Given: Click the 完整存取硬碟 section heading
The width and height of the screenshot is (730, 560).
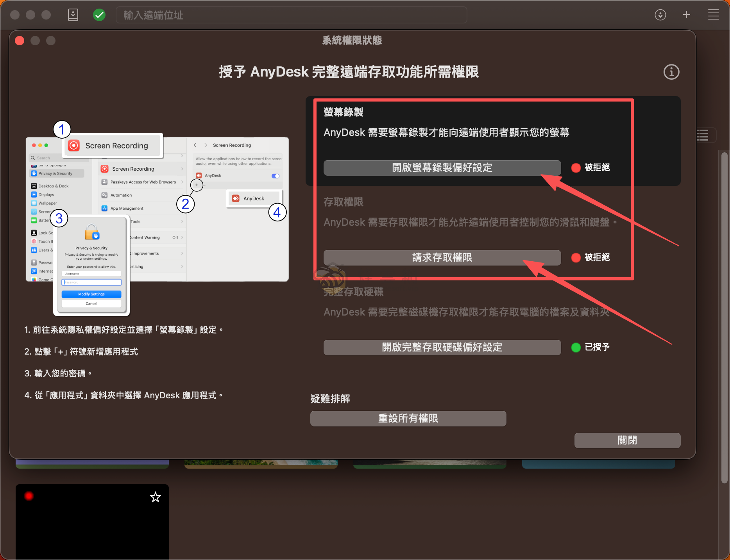Looking at the screenshot, I should click(x=353, y=292).
